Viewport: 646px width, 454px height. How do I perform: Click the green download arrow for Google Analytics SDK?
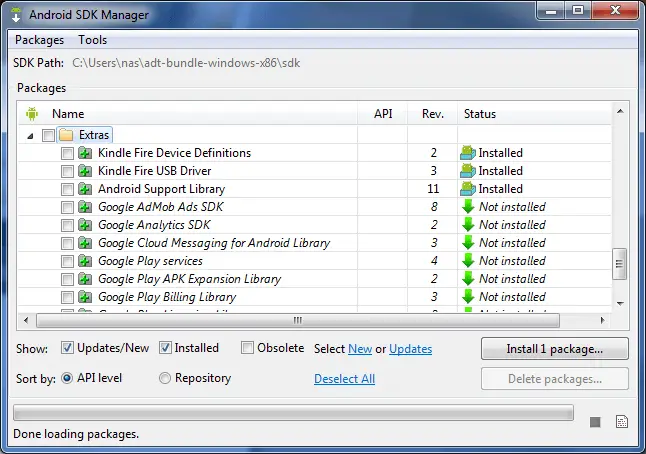pos(468,225)
